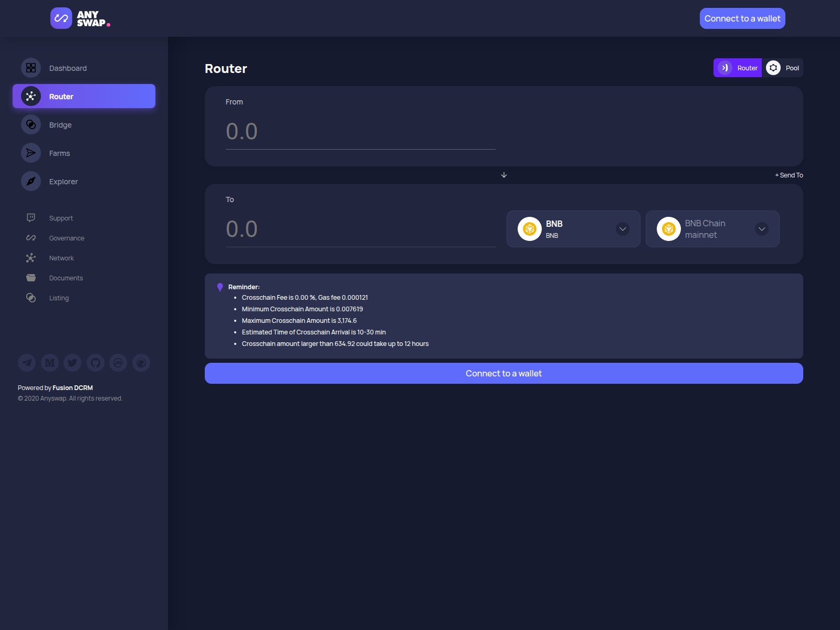Click the BNB token coin icon
The width and height of the screenshot is (840, 630).
click(x=530, y=229)
